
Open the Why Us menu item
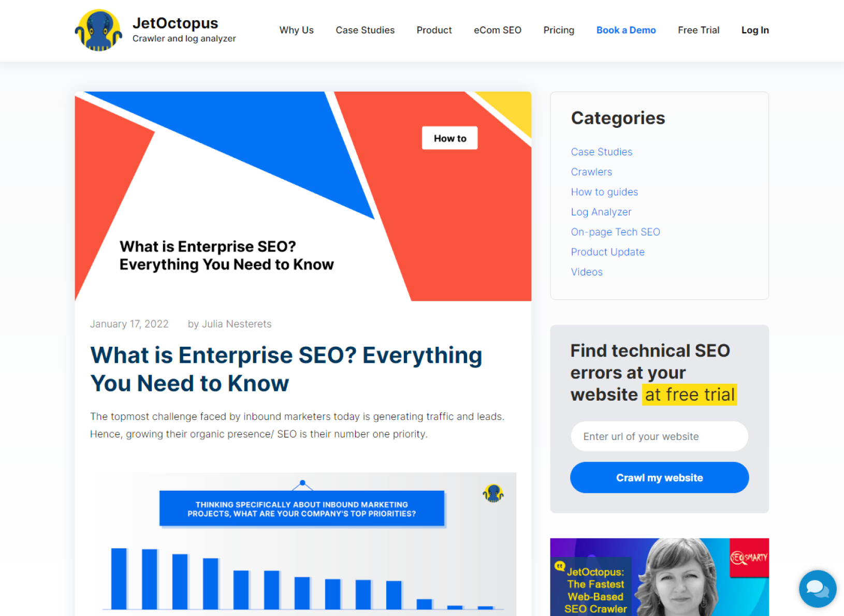click(296, 31)
